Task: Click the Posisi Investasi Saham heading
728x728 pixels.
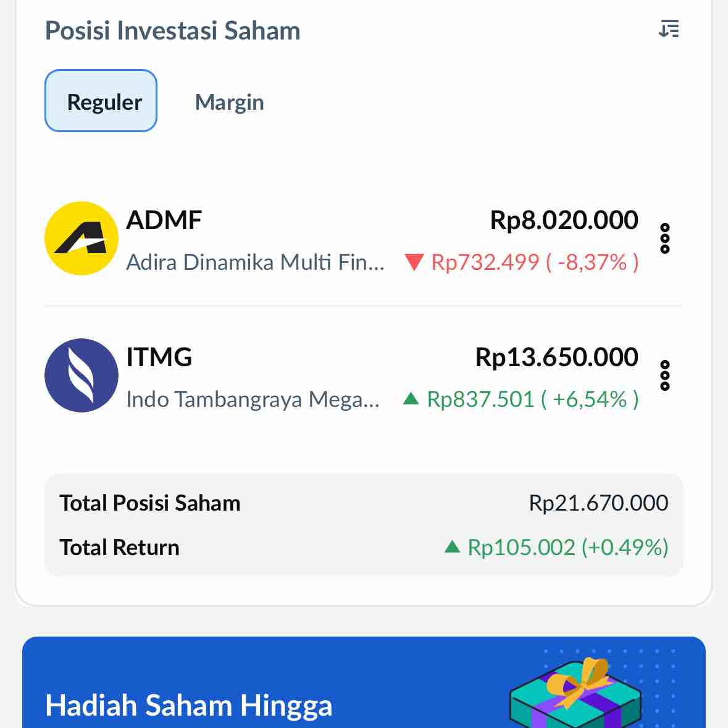Action: (173, 31)
